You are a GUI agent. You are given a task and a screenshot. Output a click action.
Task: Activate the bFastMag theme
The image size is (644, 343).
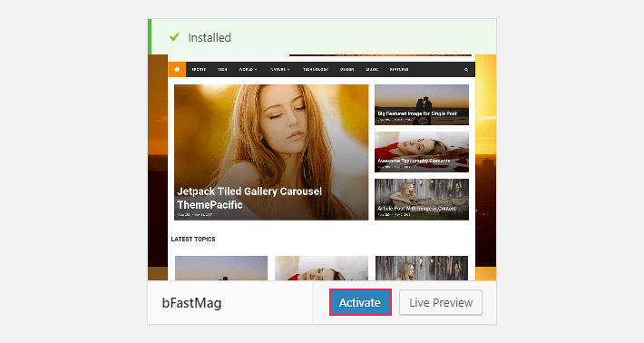pyautogui.click(x=360, y=302)
